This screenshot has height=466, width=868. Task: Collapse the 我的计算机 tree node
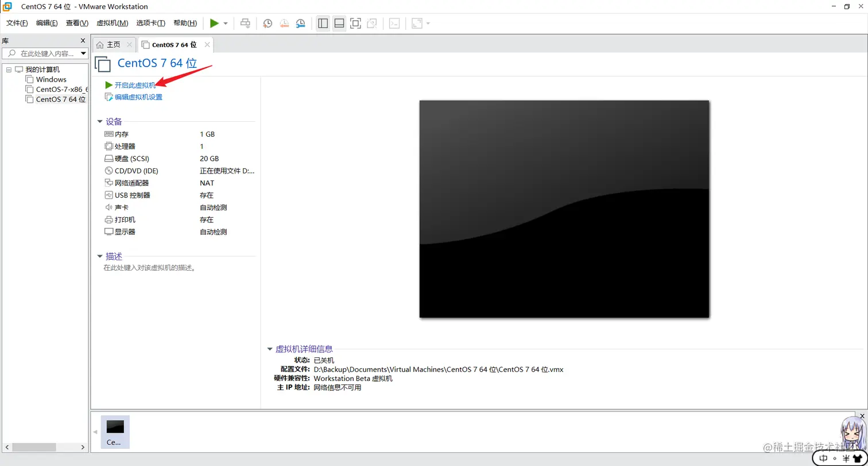(x=9, y=70)
